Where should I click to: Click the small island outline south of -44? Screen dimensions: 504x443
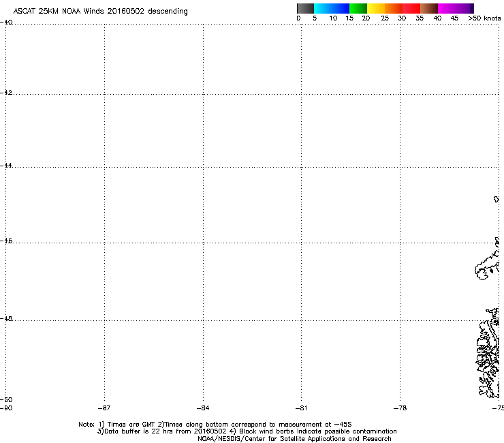point(497,199)
